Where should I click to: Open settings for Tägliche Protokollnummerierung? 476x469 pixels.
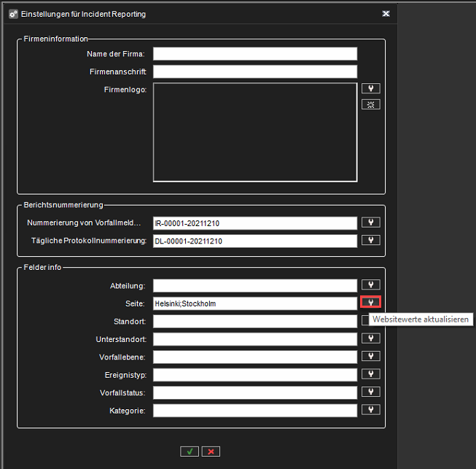tap(371, 240)
